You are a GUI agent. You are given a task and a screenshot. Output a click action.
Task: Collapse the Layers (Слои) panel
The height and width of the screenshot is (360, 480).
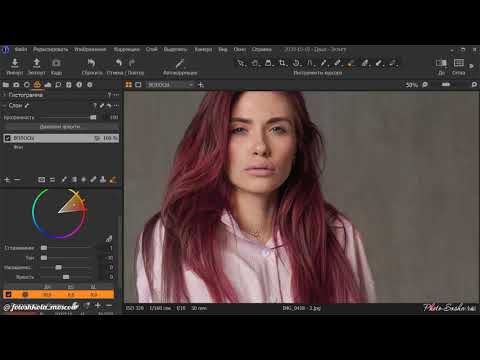pos(5,106)
